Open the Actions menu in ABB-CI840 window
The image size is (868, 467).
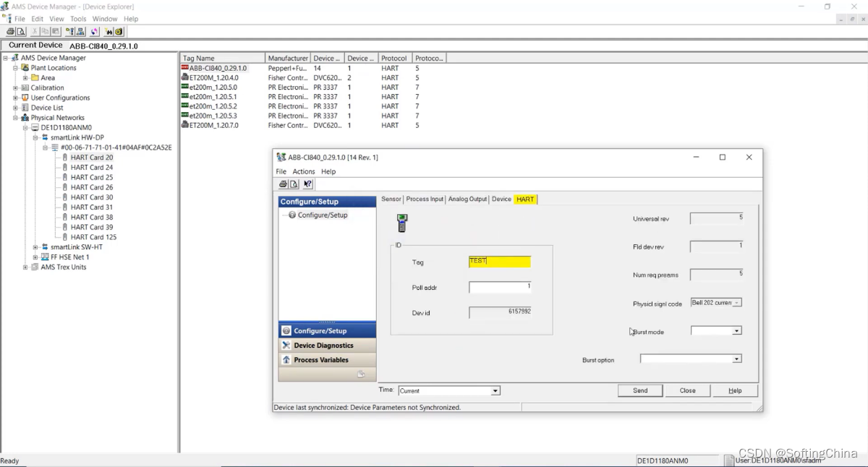[304, 171]
